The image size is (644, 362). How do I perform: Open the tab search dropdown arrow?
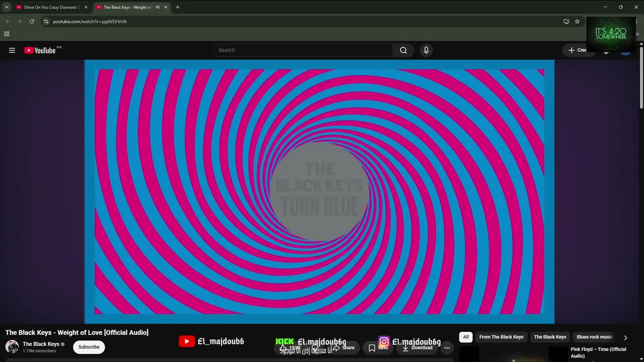[7, 7]
